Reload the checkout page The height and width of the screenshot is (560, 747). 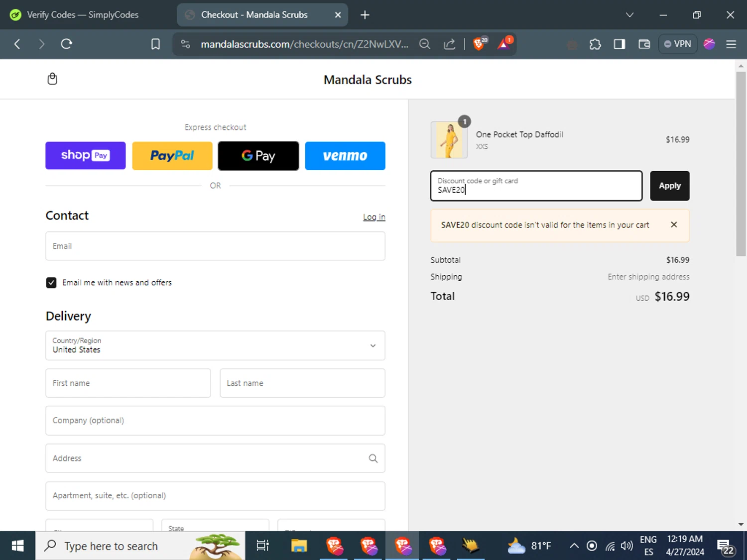[66, 44]
